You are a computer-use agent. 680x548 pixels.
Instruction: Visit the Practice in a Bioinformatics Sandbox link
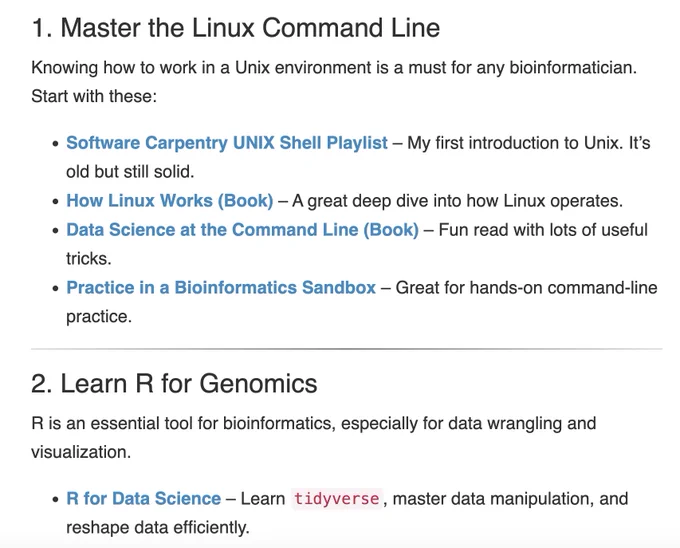pos(221,287)
